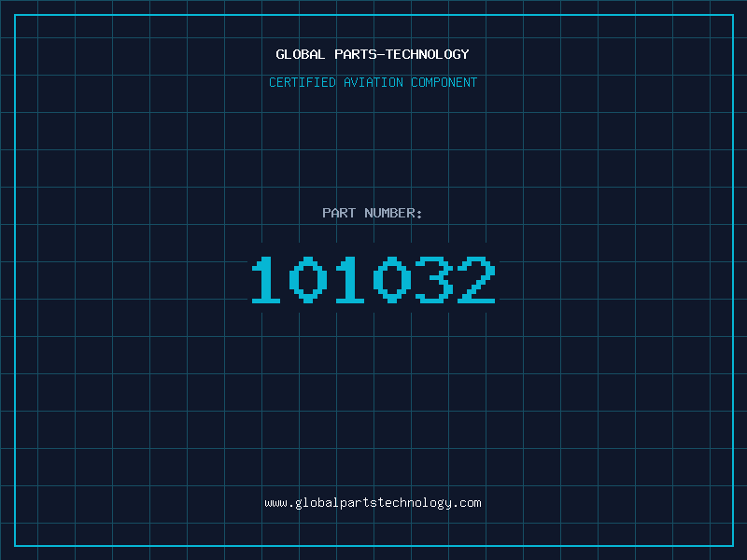Click the PART NUMBER: label
The image size is (747, 560).
(373, 213)
